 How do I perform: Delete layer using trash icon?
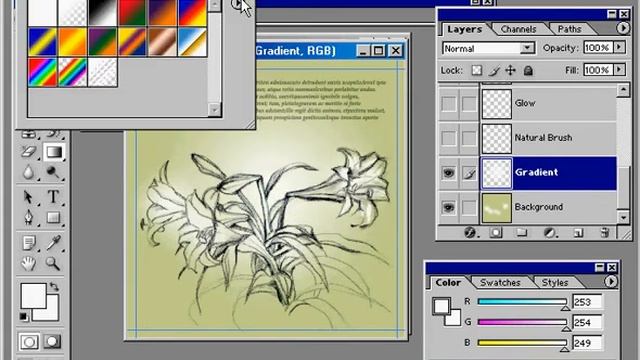[604, 233]
